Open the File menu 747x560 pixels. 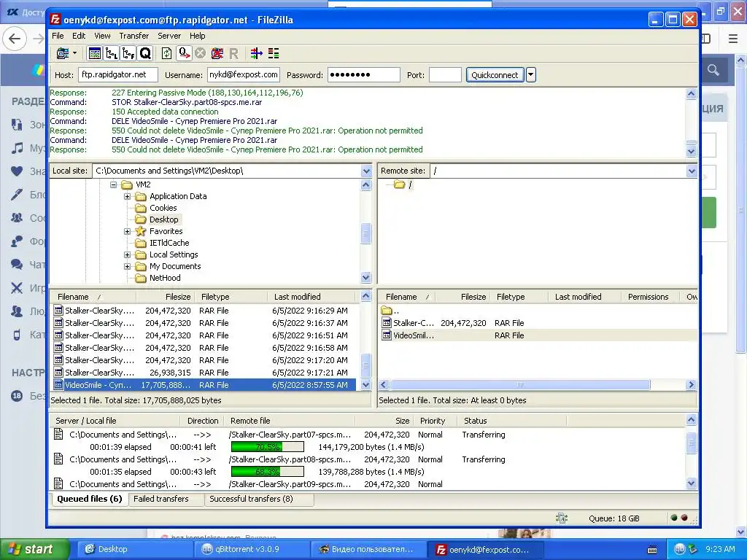58,36
